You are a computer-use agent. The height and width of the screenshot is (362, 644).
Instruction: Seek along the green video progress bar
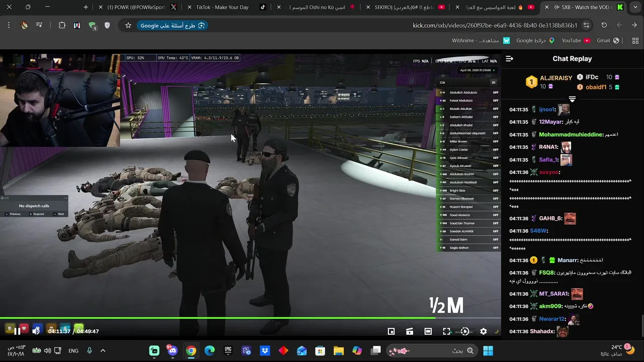[251, 318]
